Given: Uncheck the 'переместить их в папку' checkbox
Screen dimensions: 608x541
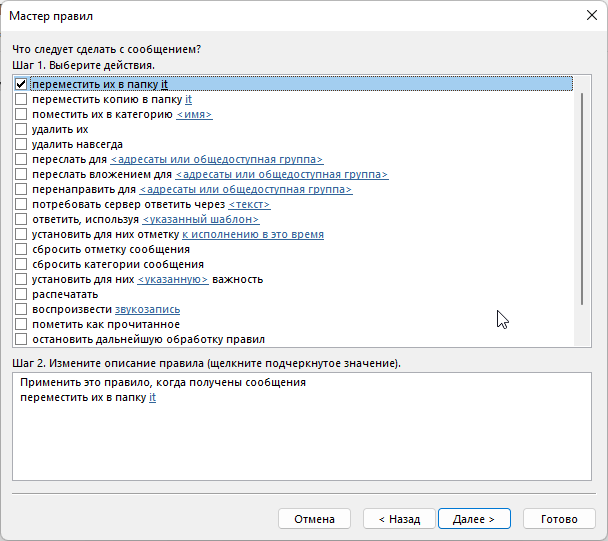Looking at the screenshot, I should (x=21, y=85).
